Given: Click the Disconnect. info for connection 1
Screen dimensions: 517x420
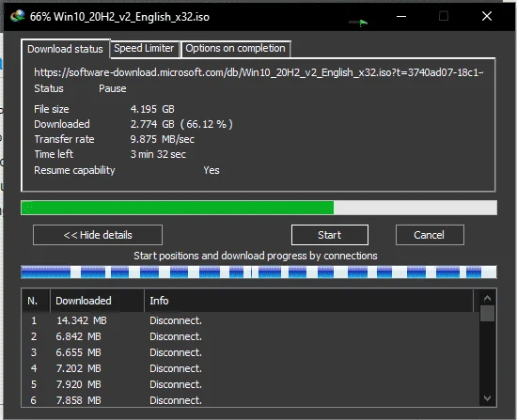Looking at the screenshot, I should [176, 320].
